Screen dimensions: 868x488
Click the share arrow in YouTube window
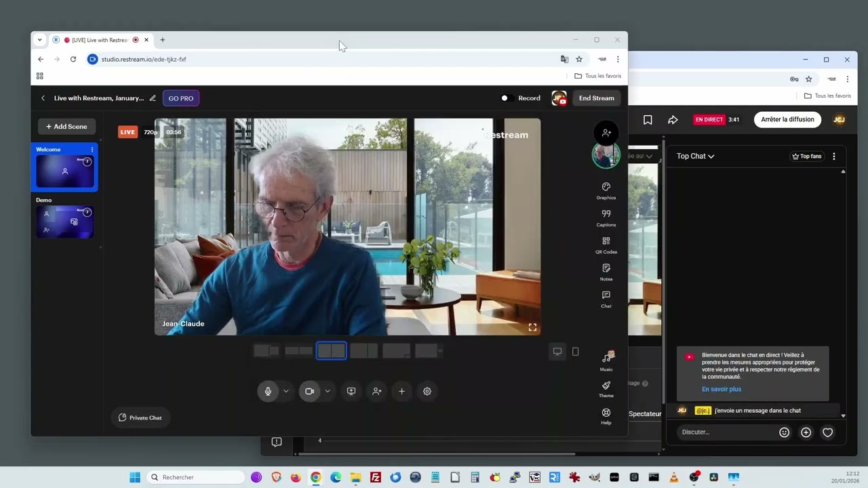point(673,120)
